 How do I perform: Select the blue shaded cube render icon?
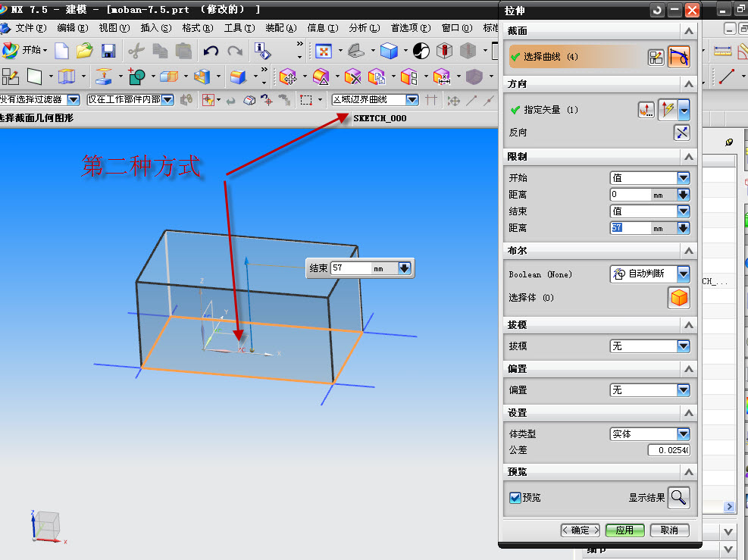389,51
